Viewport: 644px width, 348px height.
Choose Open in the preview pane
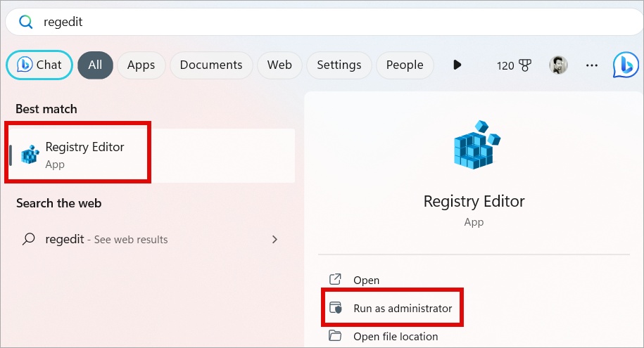(367, 281)
